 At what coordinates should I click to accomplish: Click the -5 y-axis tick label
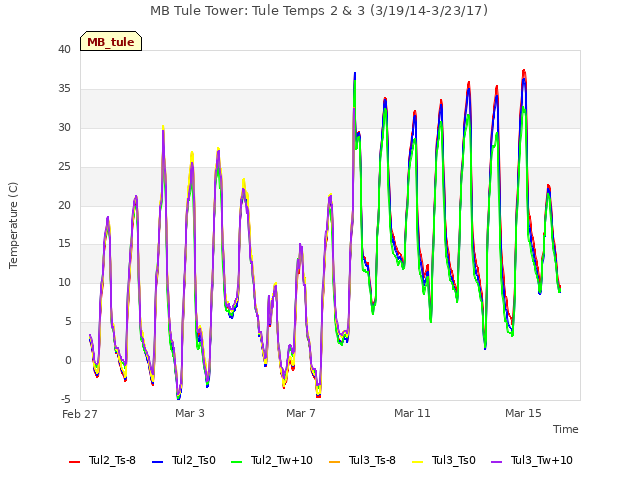tap(66, 399)
